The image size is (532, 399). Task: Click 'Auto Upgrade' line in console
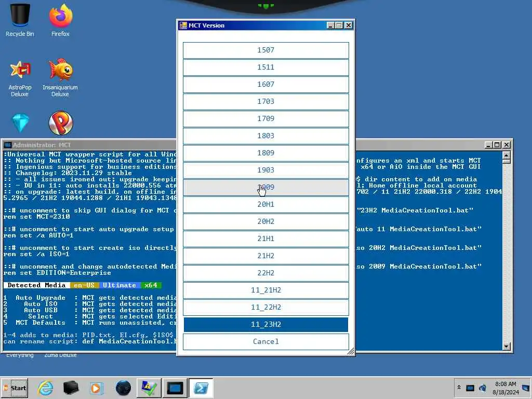tap(90, 298)
